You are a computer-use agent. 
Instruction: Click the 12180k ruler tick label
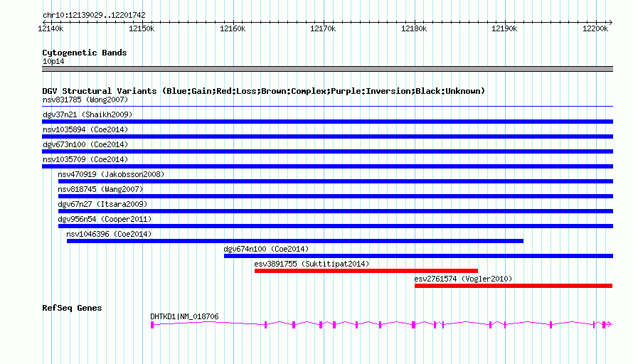[x=414, y=28]
